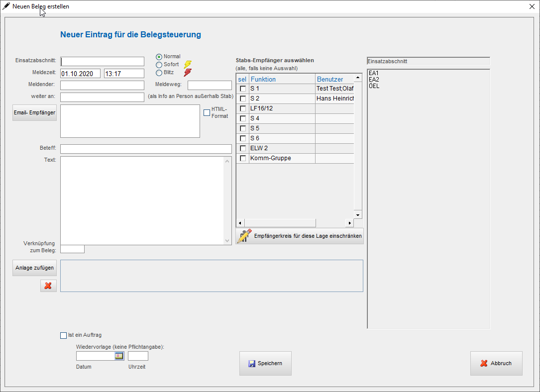The width and height of the screenshot is (540, 392).
Task: Click the red lightning Blitz icon
Action: click(x=188, y=73)
